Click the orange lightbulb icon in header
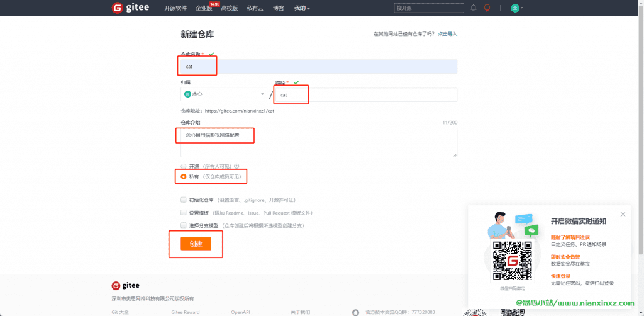The width and height of the screenshot is (644, 316). tap(487, 8)
